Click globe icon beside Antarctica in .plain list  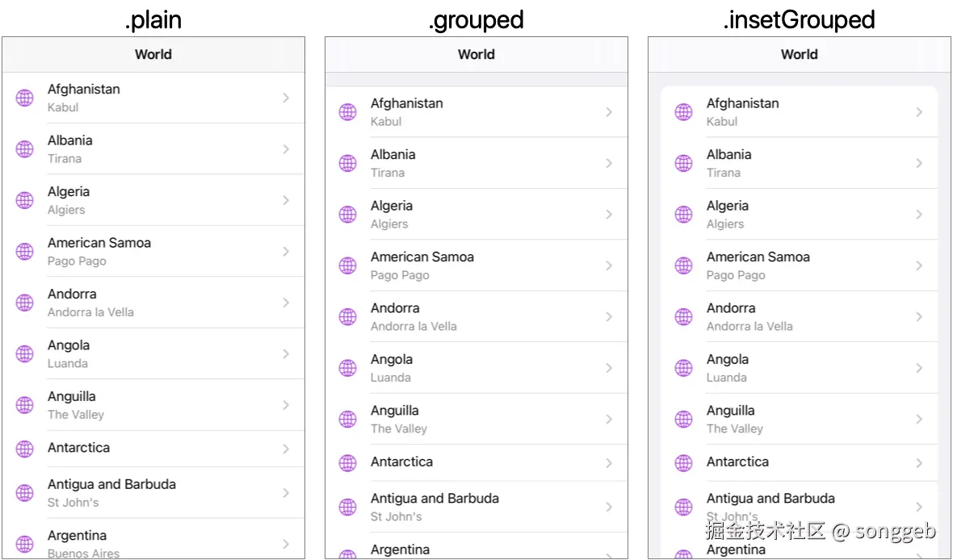[x=25, y=449]
